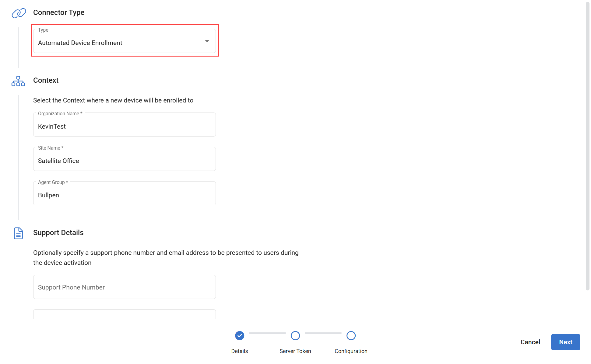This screenshot has width=591, height=364.
Task: Click the partially visible field below phone number
Action: [x=124, y=314]
